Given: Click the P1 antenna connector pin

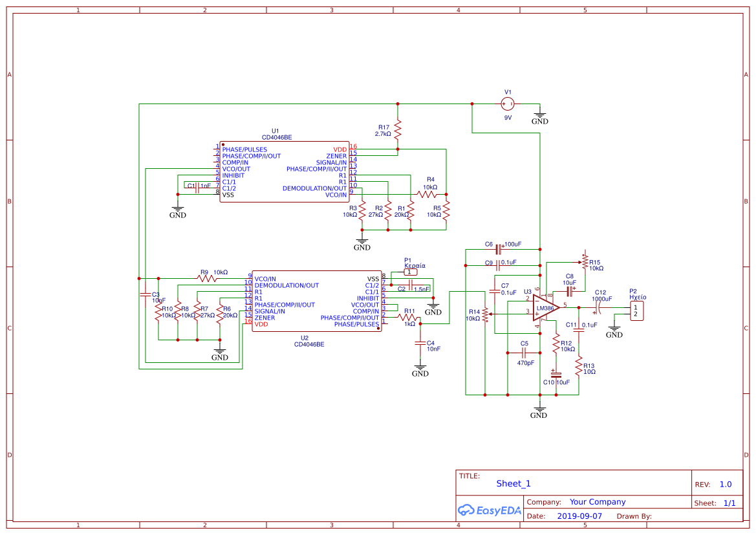Looking at the screenshot, I should 410,272.
